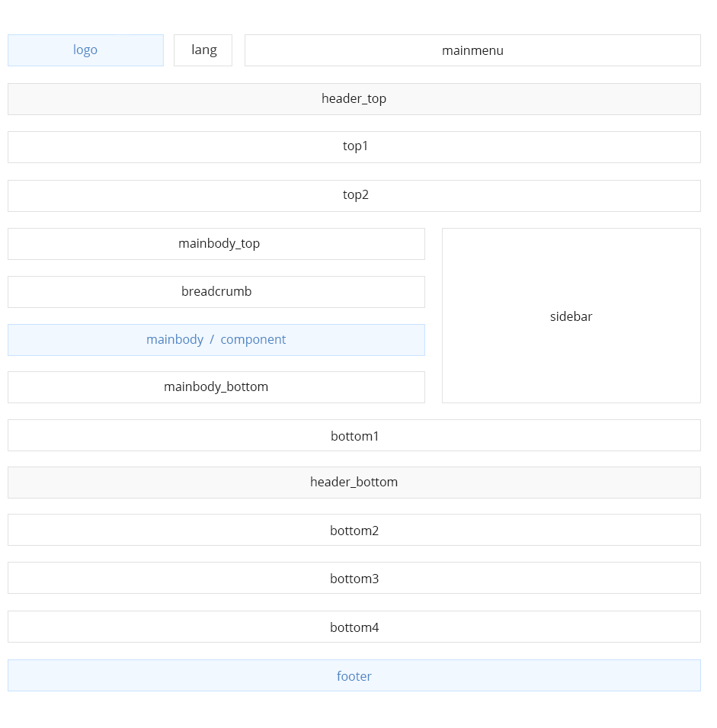
Task: Choose the top2 module position
Action: pyautogui.click(x=354, y=196)
